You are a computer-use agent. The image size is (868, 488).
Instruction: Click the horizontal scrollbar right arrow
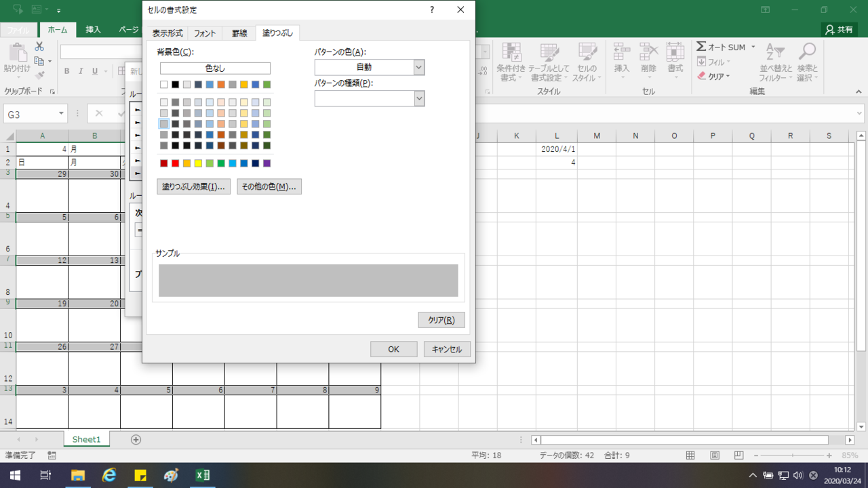tap(850, 440)
